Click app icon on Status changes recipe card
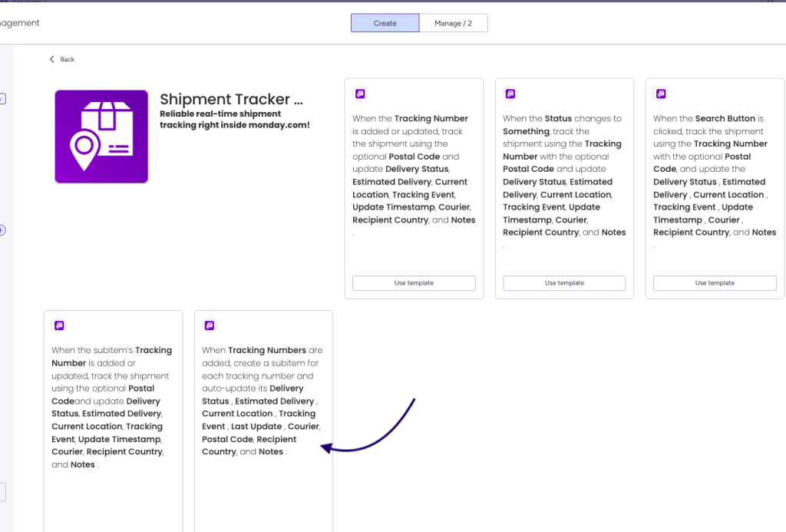 (x=510, y=94)
